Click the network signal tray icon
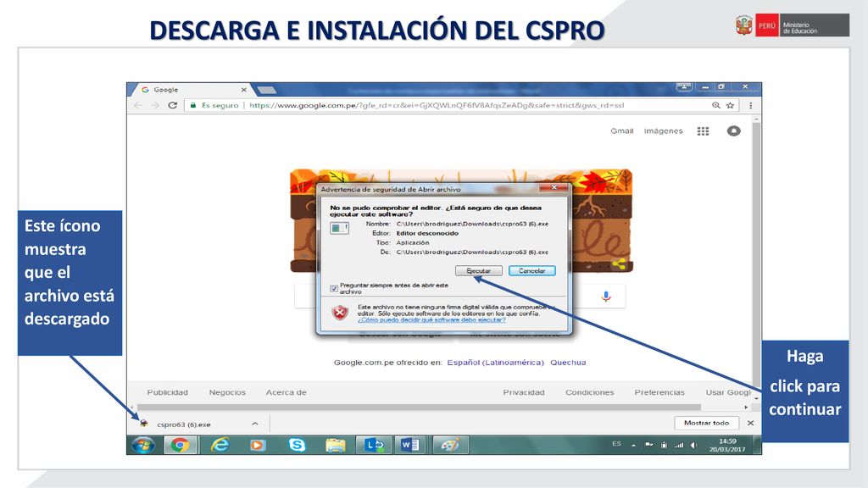 (679, 446)
